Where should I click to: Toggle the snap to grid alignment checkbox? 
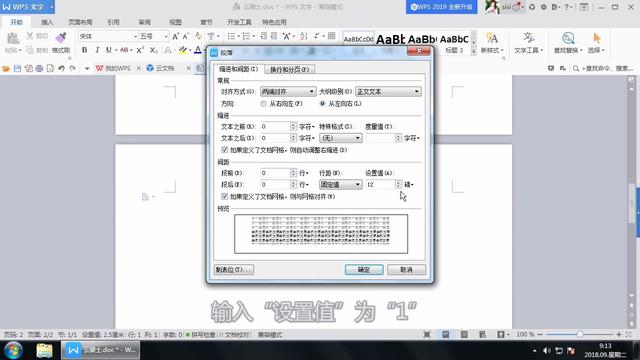pyautogui.click(x=224, y=196)
